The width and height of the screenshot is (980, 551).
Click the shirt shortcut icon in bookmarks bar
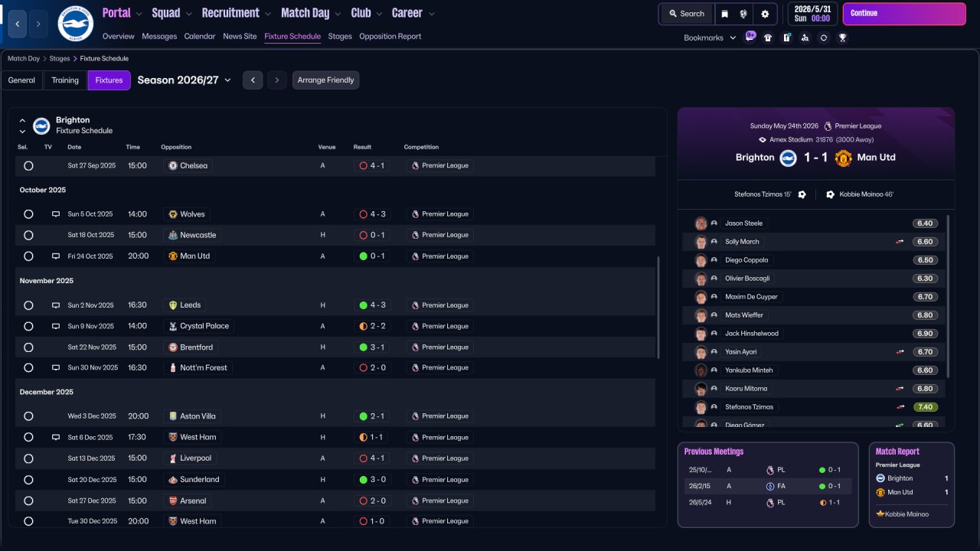click(768, 37)
